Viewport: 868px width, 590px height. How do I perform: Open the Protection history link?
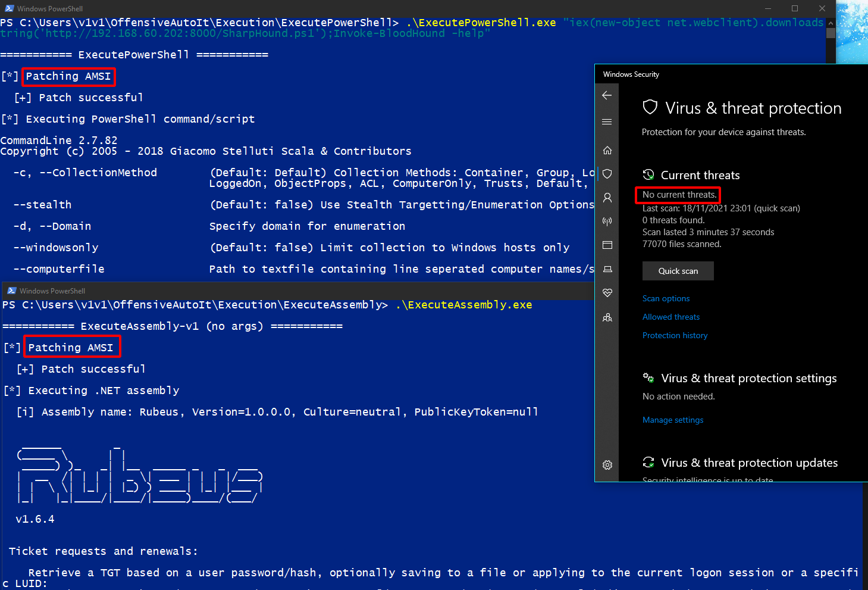(675, 335)
